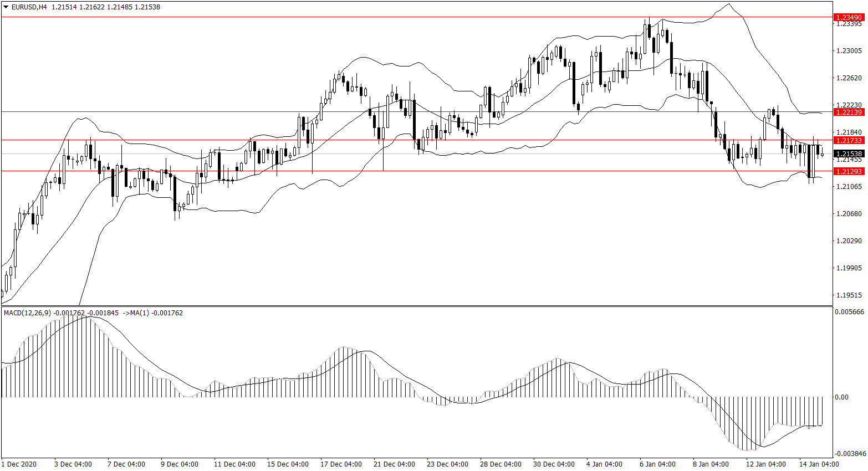The height and width of the screenshot is (471, 868).
Task: Click the -0.003846 MACD scale minimum
Action: (x=849, y=453)
